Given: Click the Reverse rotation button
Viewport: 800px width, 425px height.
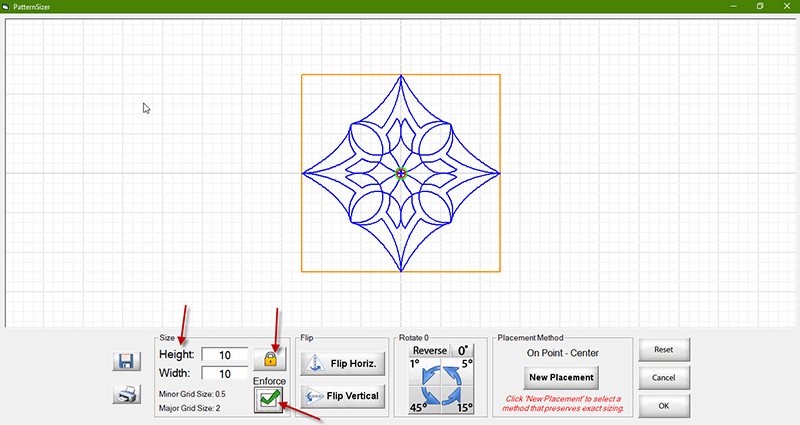Looking at the screenshot, I should click(430, 351).
